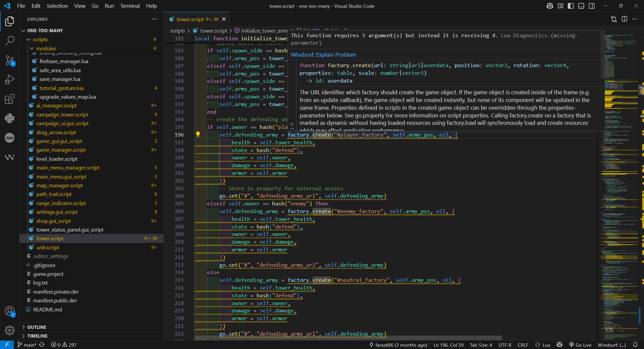Open the Extensions view
The height and width of the screenshot is (349, 644).
[x=10, y=99]
